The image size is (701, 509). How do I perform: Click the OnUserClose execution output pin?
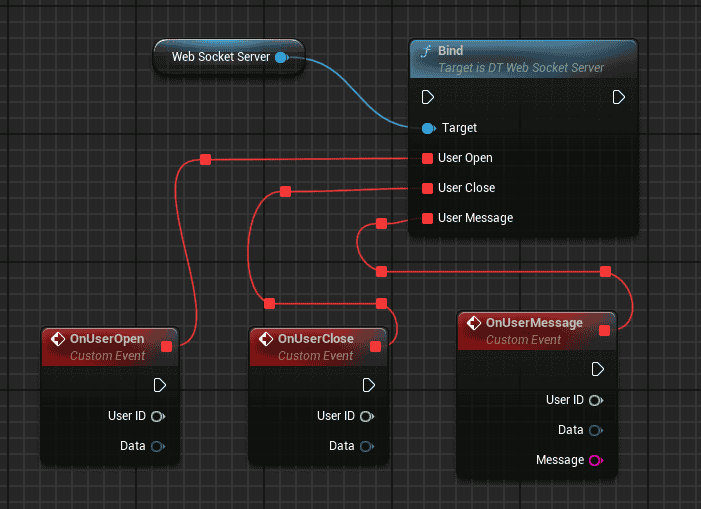[369, 385]
